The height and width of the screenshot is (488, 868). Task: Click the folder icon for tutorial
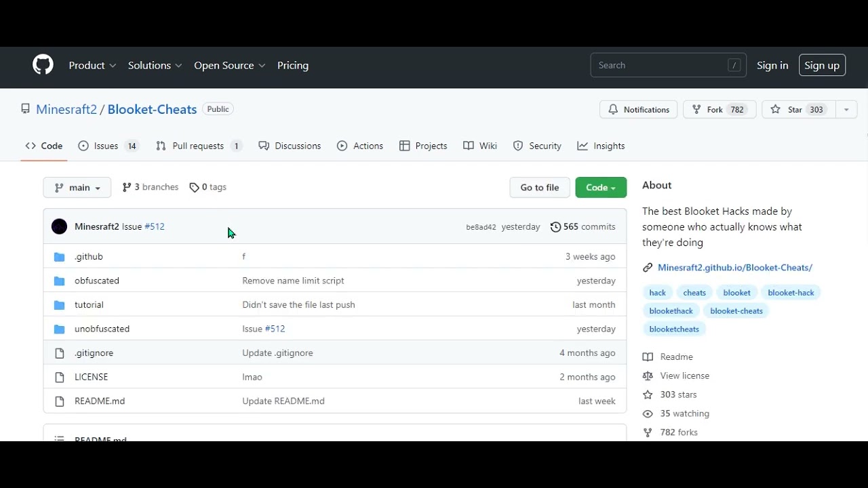59,305
